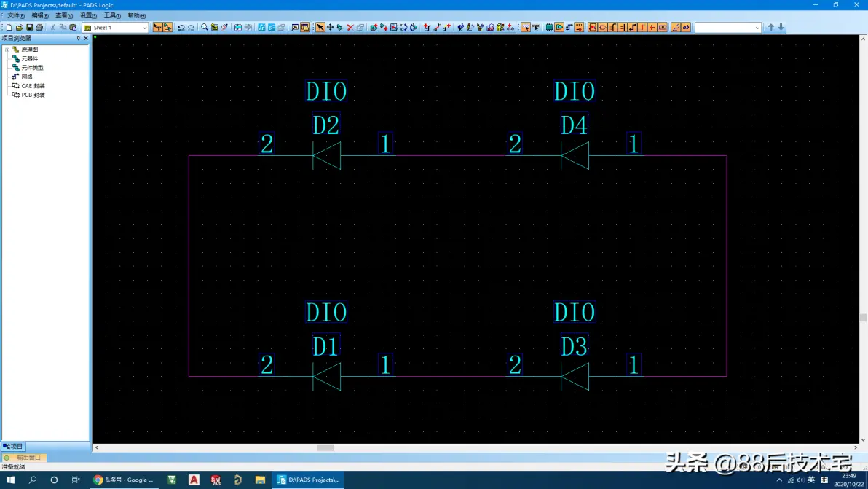The width and height of the screenshot is (868, 489).
Task: Click the down arrow toolbar icon
Action: (x=781, y=27)
